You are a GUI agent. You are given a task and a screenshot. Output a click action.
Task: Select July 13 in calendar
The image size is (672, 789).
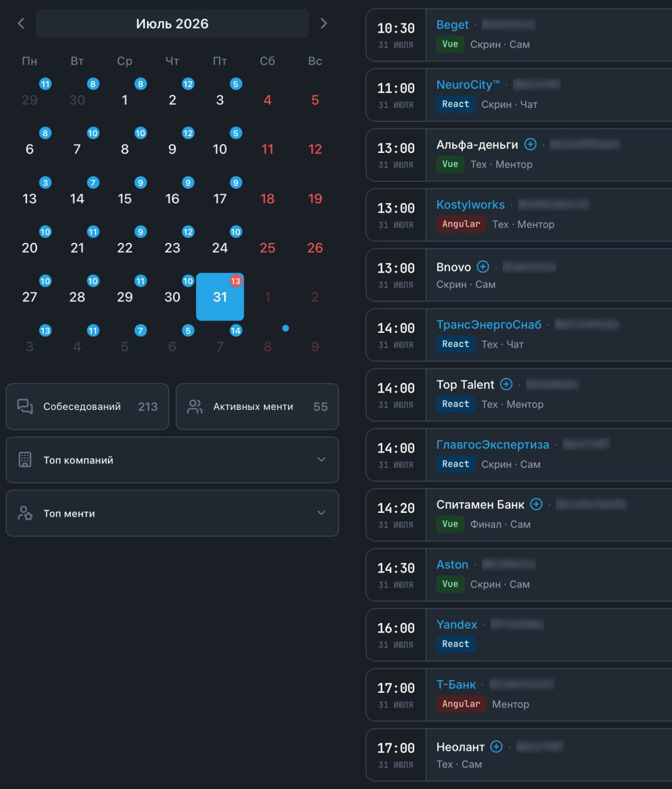tap(30, 198)
